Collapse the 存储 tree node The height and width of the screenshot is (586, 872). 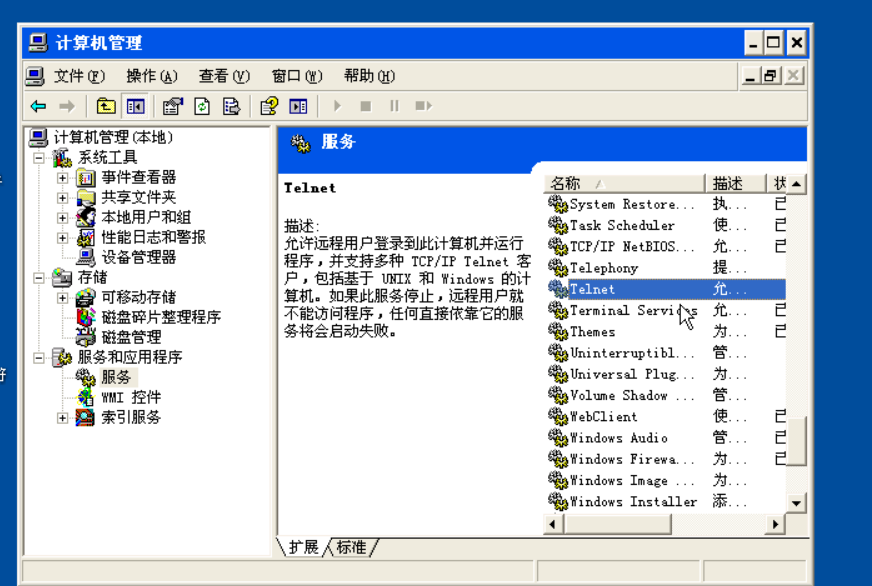coord(38,277)
